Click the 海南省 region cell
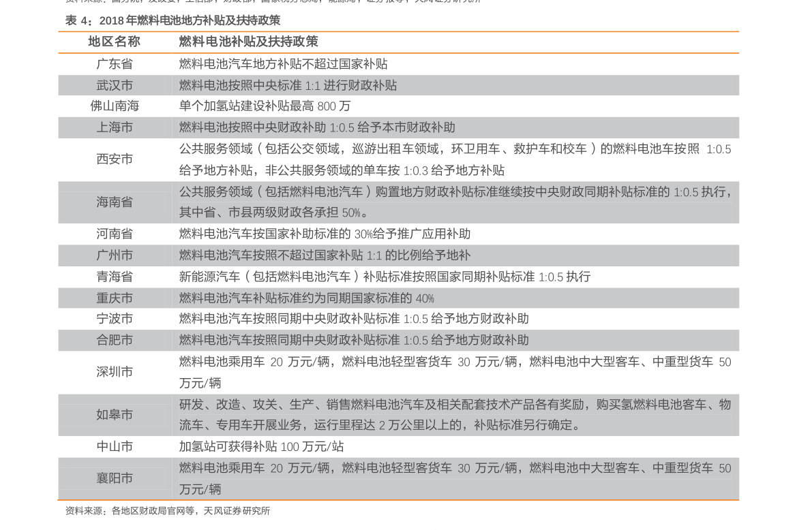This screenshot has height=530, width=812. point(115,202)
